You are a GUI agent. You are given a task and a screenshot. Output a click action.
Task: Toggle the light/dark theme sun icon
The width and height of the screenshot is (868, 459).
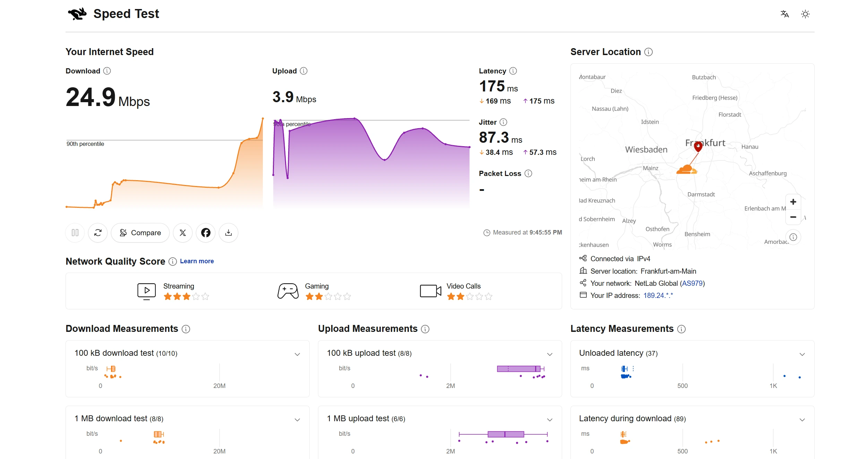[805, 14]
